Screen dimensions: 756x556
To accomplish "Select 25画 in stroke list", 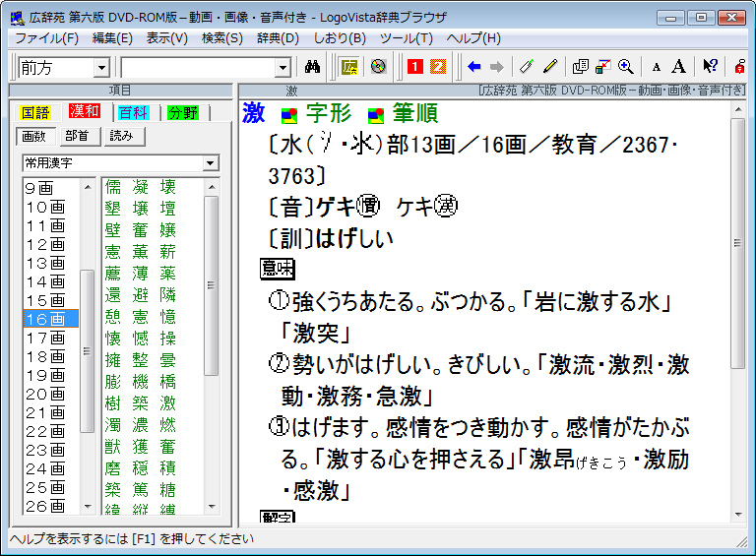I will [x=45, y=487].
